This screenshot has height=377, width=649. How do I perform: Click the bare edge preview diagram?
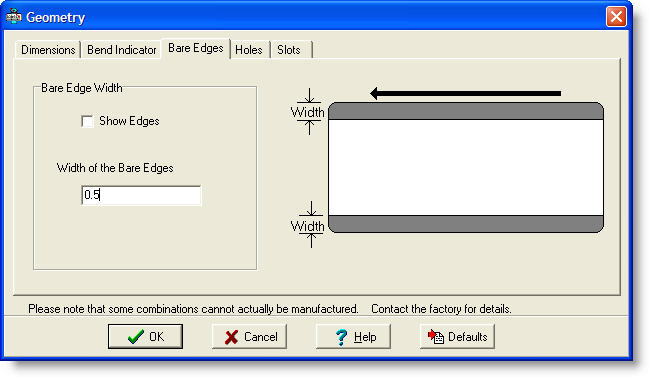tap(466, 168)
